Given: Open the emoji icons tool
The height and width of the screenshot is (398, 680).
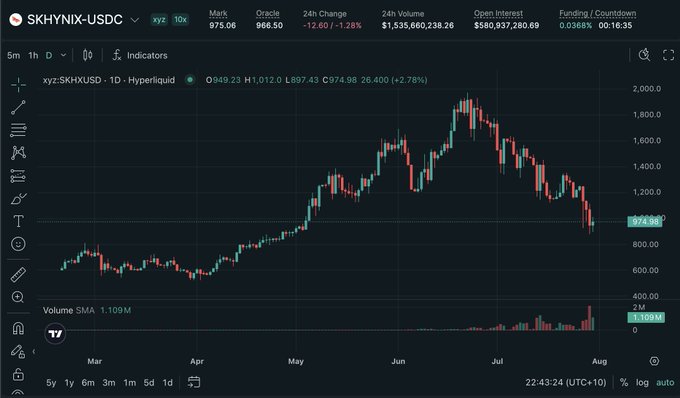Looking at the screenshot, I should tap(18, 244).
